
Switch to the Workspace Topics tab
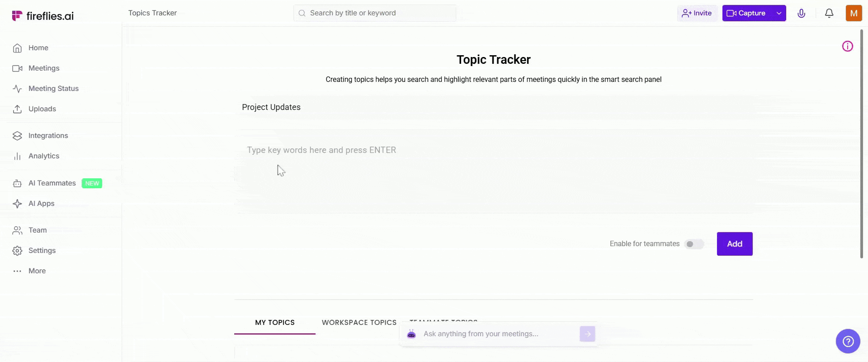359,323
